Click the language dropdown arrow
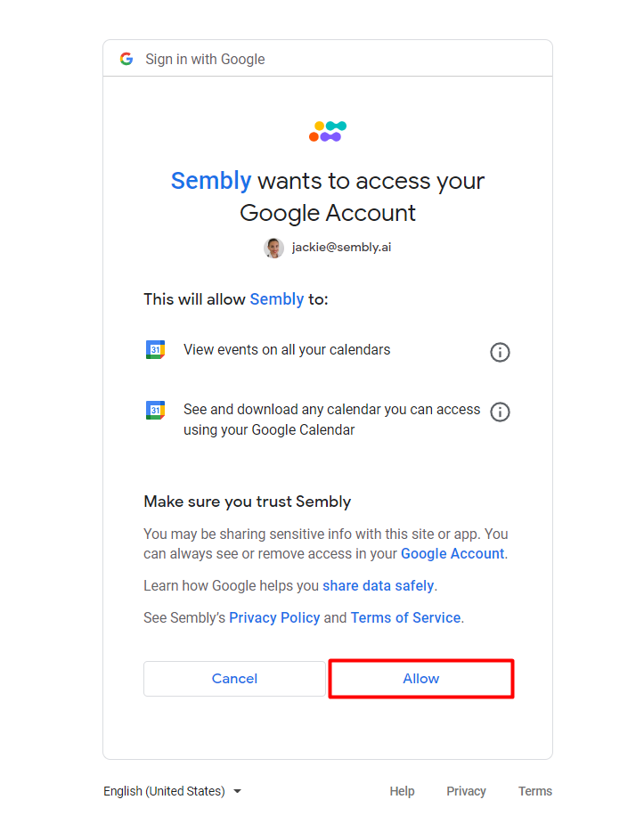644x816 pixels. 237,792
